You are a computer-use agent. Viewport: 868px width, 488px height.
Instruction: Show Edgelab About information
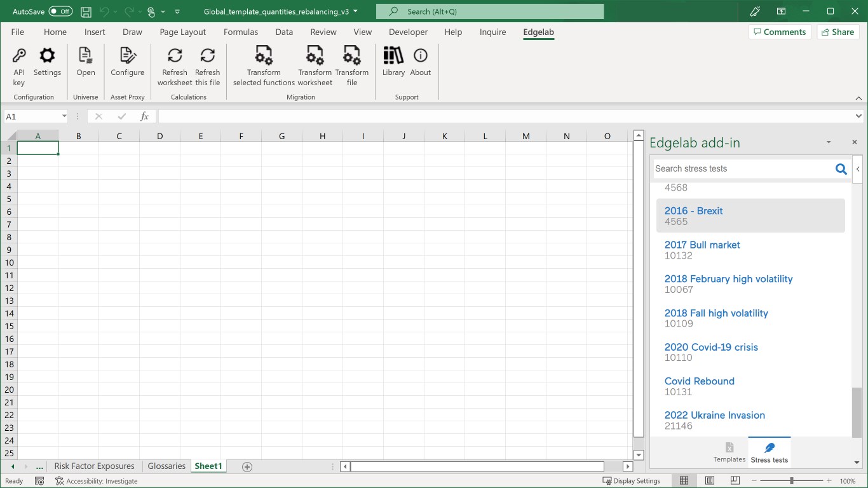(x=421, y=62)
